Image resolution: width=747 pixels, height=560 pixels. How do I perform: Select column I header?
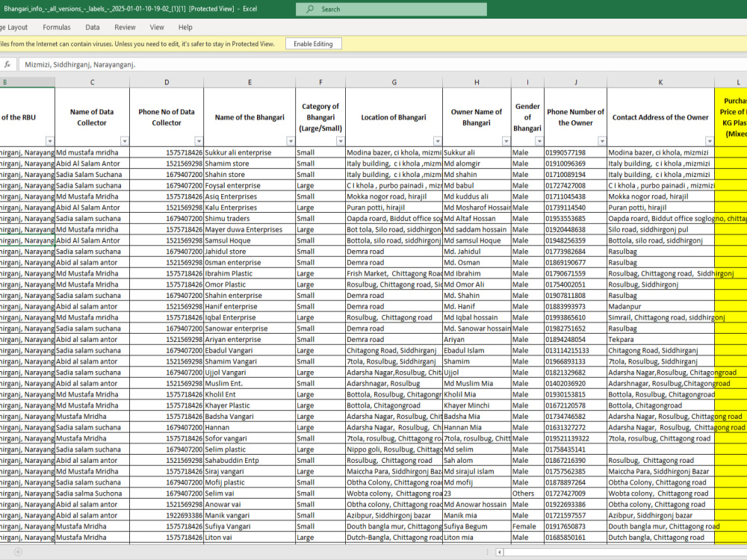click(x=527, y=82)
